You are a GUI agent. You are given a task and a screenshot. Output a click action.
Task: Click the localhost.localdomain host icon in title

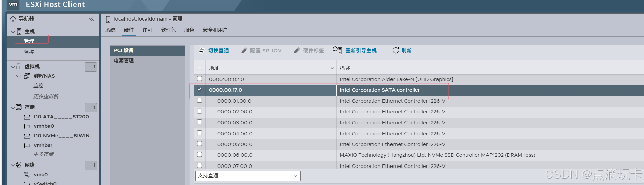click(108, 19)
